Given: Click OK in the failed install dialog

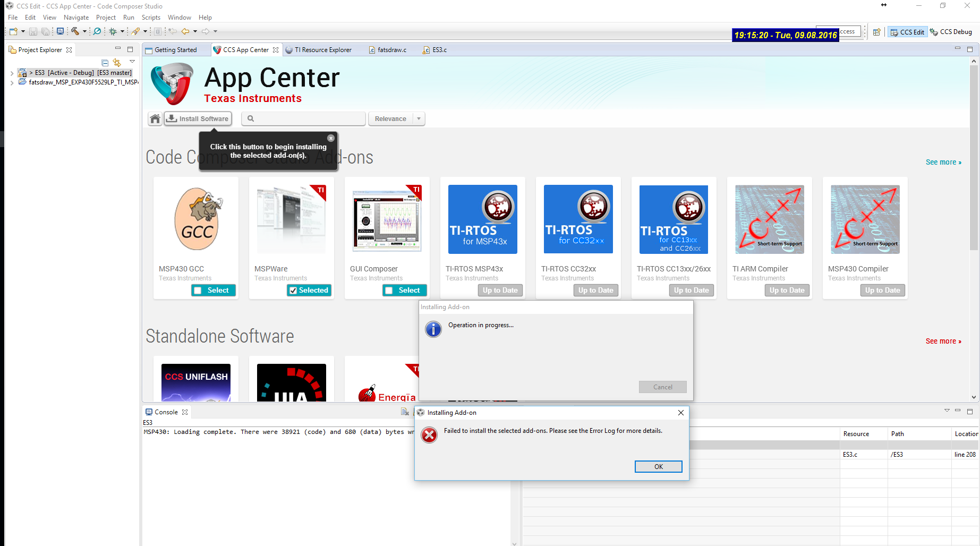Looking at the screenshot, I should click(x=659, y=467).
